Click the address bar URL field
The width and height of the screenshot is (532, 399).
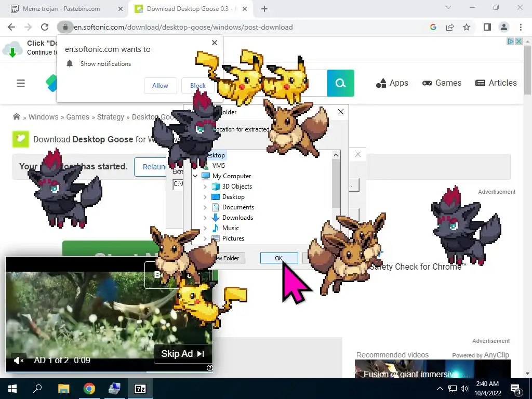coord(237,27)
